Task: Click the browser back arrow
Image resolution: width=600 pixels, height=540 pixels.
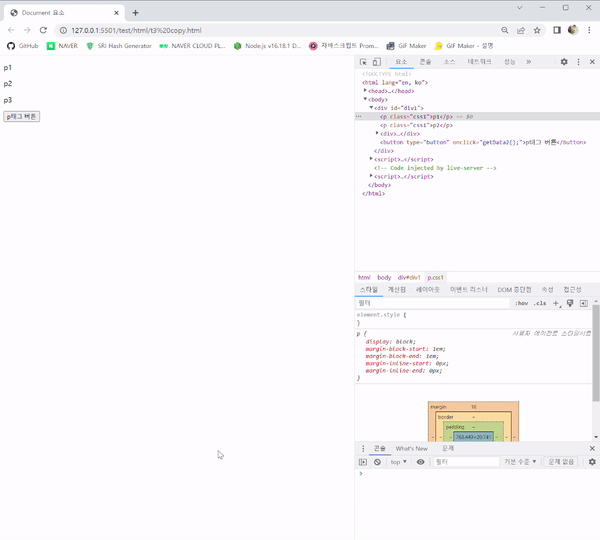Action: click(11, 30)
